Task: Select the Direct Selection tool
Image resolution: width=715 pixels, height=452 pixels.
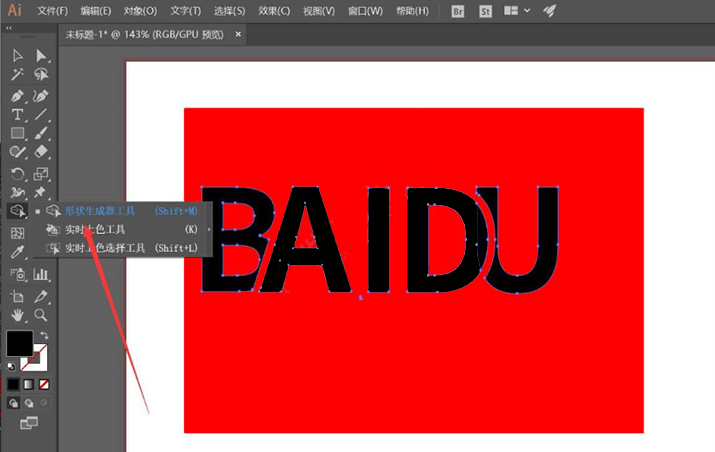Action: (x=41, y=56)
